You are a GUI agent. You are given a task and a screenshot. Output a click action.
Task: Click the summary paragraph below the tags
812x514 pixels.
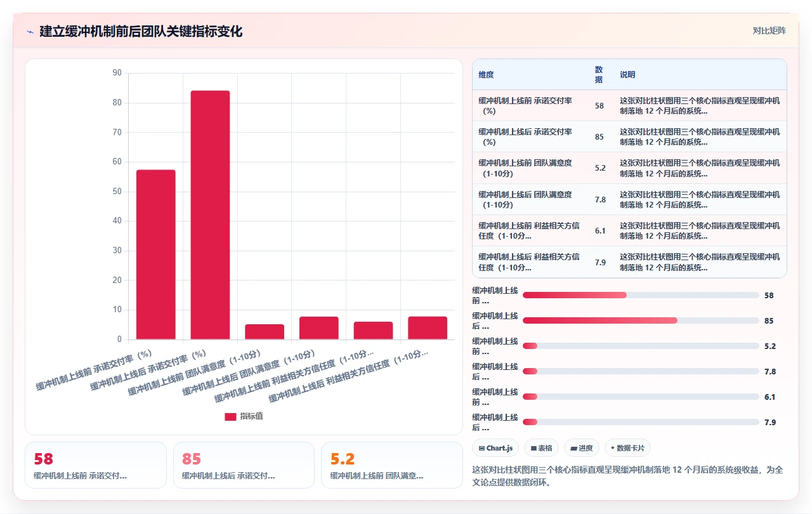(x=627, y=476)
